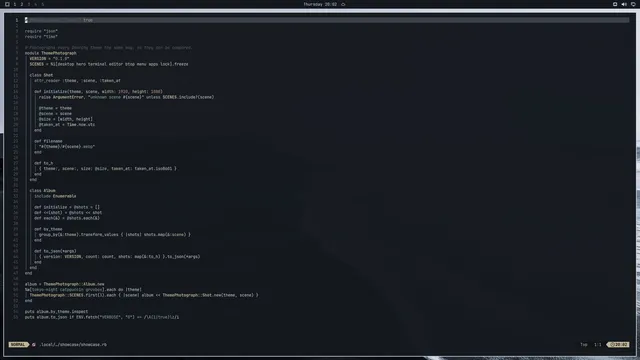This screenshot has height=360, width=640.
Task: Click the rightmost tray icon in the top bar
Action: click(x=633, y=4)
